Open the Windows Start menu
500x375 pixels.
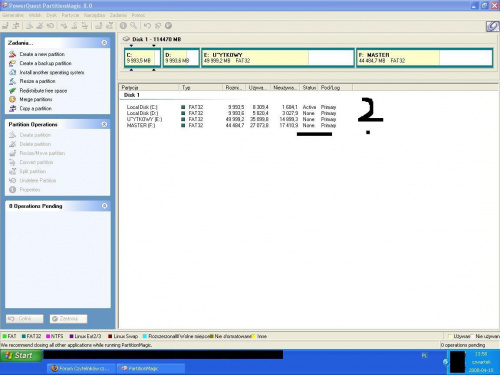pyautogui.click(x=21, y=356)
